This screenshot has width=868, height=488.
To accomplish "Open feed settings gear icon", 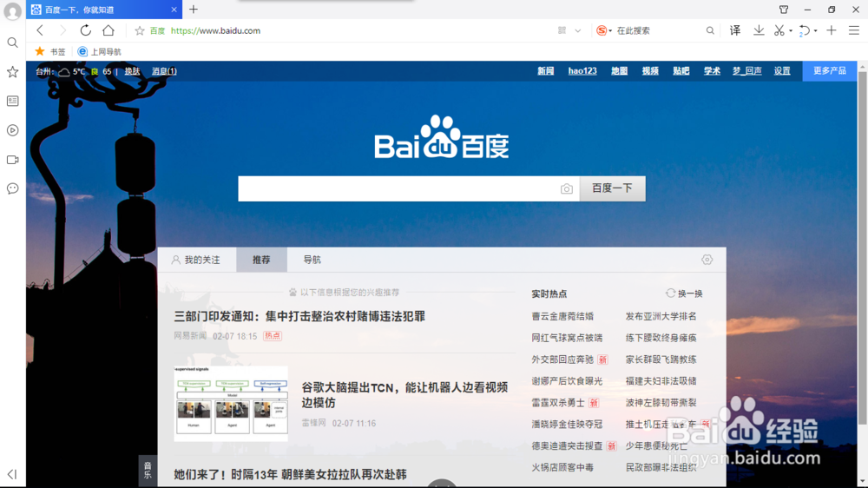I will 707,260.
